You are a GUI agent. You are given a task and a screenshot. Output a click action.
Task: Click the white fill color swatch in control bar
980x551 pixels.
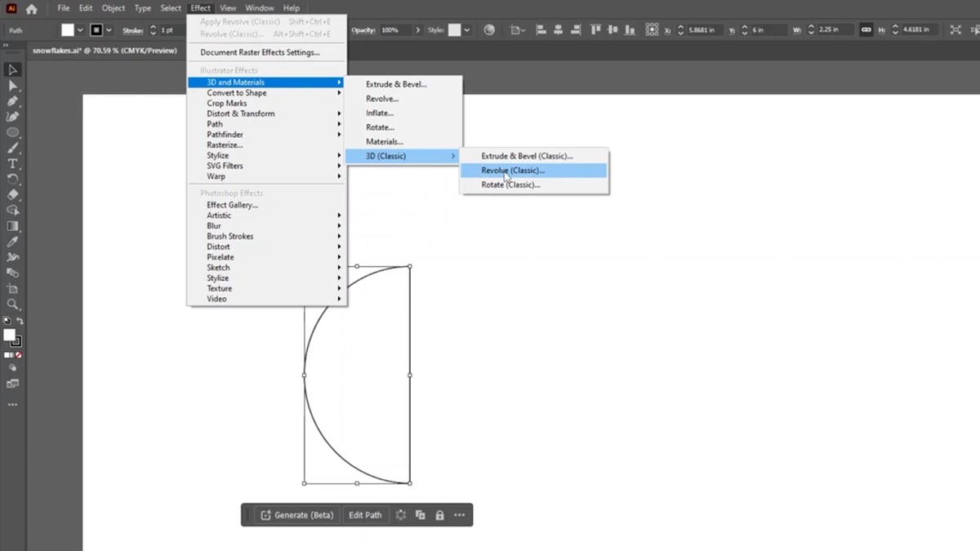tap(68, 30)
